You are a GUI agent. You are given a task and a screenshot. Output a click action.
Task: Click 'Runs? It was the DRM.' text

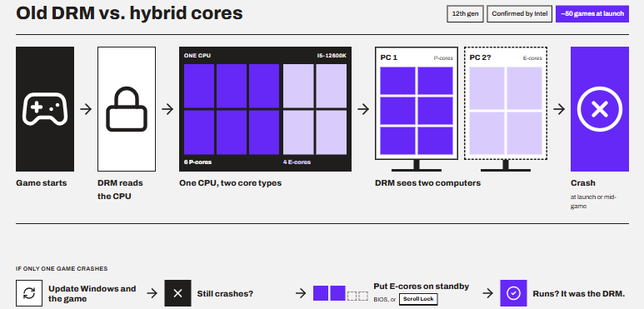coord(579,294)
